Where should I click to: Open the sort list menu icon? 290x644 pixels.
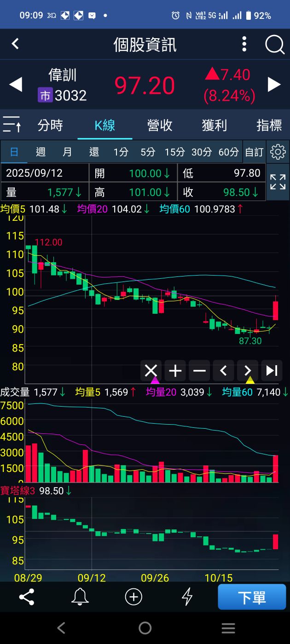click(x=12, y=125)
